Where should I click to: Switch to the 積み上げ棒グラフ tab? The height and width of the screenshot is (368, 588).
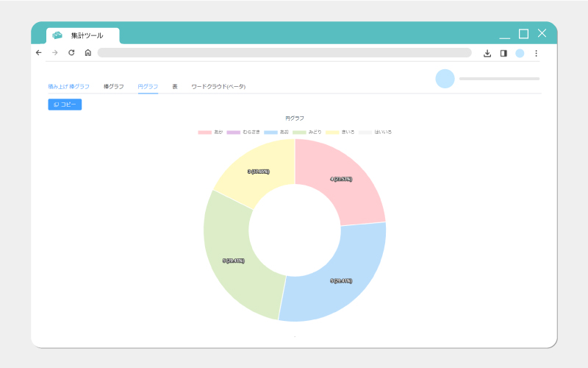(x=68, y=86)
